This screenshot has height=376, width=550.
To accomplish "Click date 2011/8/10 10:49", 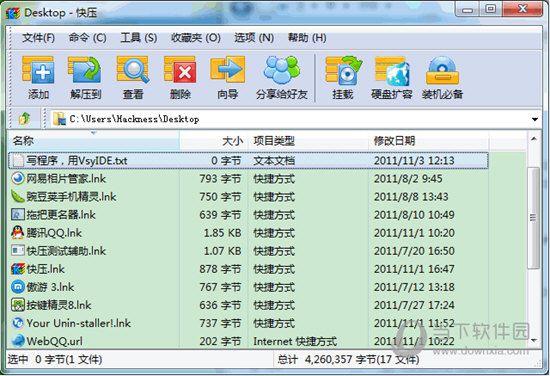I will (414, 215).
